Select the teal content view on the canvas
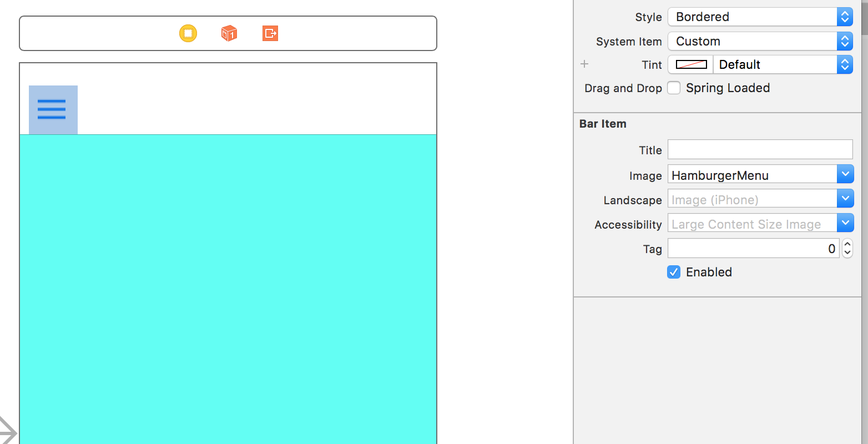 coord(228,277)
